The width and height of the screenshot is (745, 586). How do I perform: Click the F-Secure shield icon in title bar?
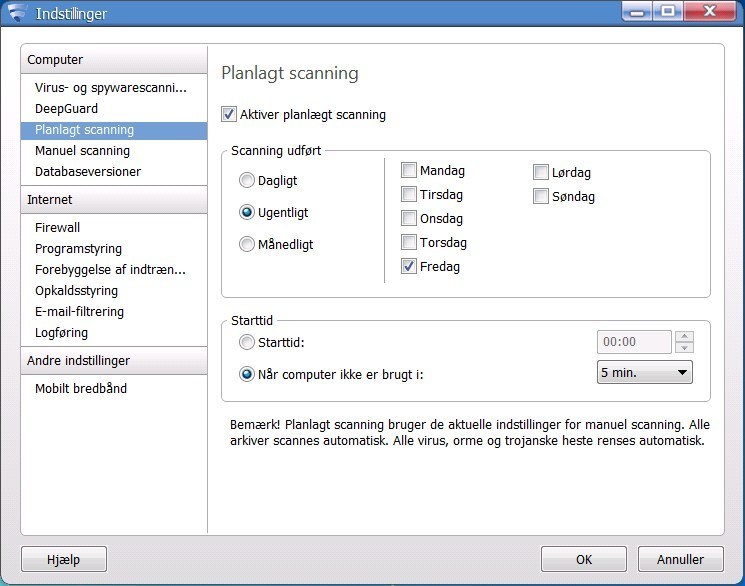tap(16, 12)
